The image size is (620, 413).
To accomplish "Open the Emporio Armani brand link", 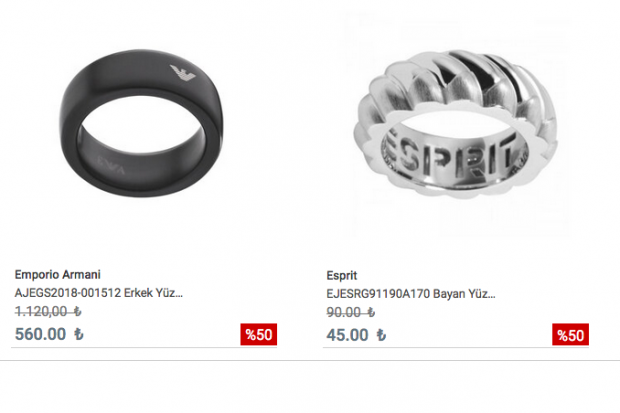I will point(58,274).
